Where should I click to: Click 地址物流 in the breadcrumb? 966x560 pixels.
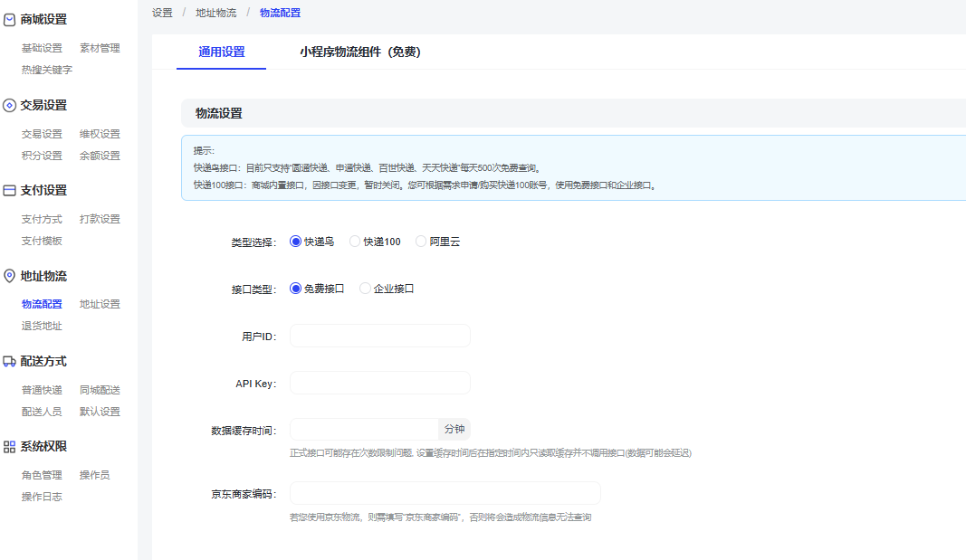click(x=216, y=13)
